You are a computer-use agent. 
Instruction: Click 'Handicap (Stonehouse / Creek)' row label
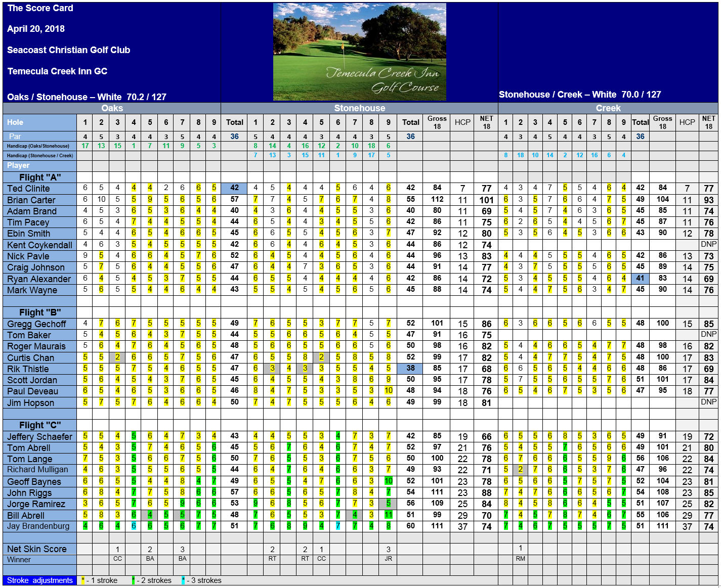point(40,156)
